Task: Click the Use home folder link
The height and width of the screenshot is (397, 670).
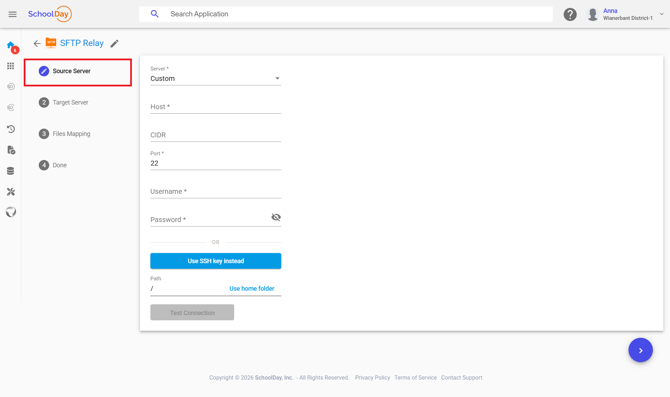Action: (252, 288)
